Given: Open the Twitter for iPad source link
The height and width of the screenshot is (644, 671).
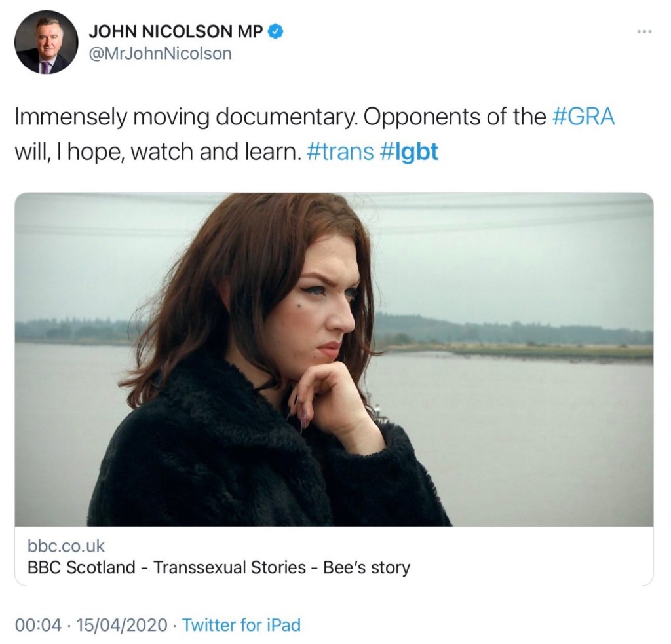Looking at the screenshot, I should tap(241, 625).
